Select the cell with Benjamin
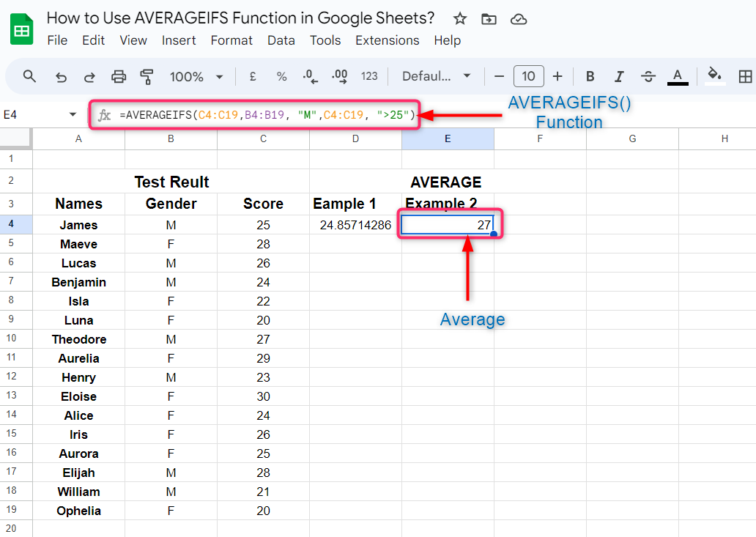Image resolution: width=756 pixels, height=537 pixels. pyautogui.click(x=78, y=282)
